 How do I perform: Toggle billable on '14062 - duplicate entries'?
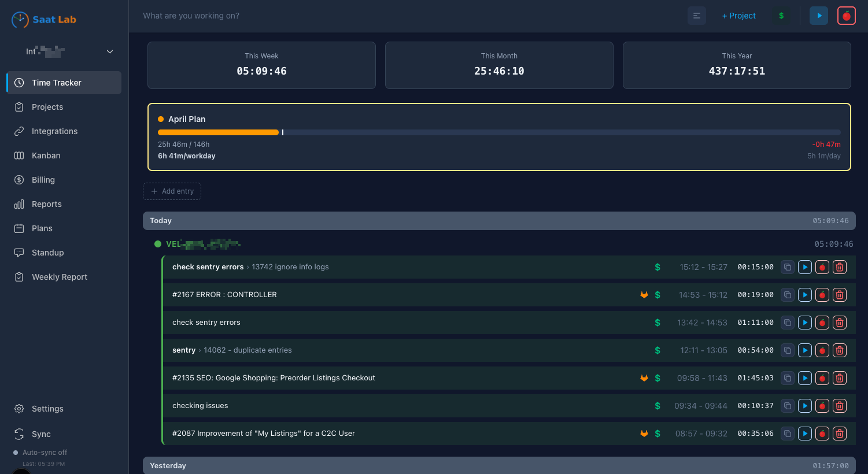pos(658,350)
